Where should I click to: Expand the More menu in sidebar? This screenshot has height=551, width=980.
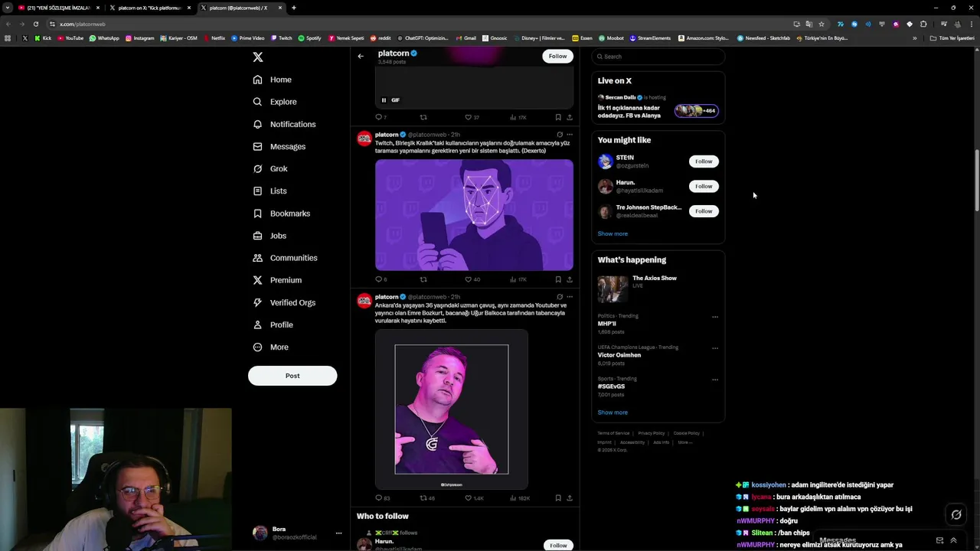[270, 347]
